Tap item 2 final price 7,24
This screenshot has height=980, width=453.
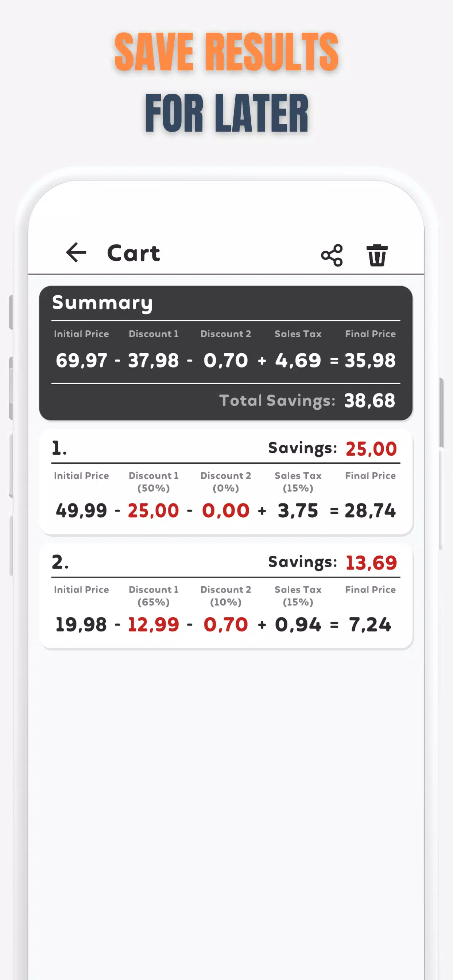click(x=370, y=624)
